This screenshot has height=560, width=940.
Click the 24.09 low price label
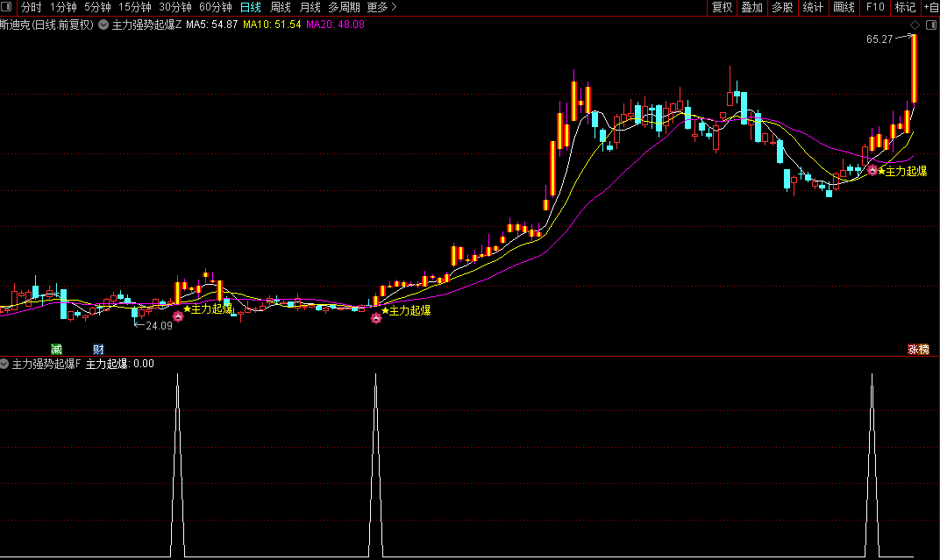click(159, 326)
